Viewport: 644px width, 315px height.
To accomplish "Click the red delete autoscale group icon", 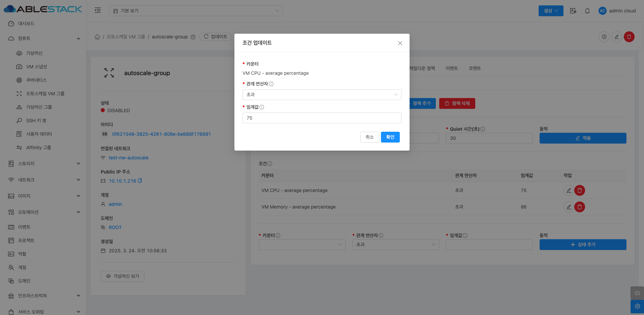I will pyautogui.click(x=629, y=37).
